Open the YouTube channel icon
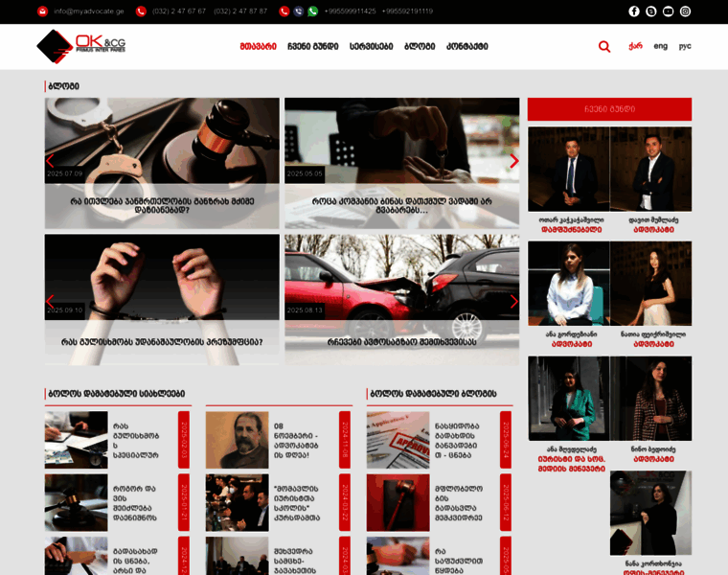This screenshot has height=575, width=728. tap(668, 11)
